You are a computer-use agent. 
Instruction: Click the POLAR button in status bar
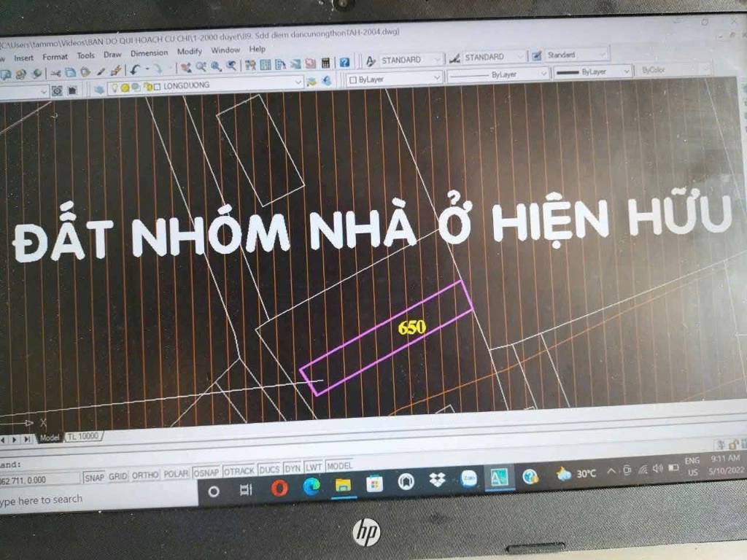click(x=176, y=474)
